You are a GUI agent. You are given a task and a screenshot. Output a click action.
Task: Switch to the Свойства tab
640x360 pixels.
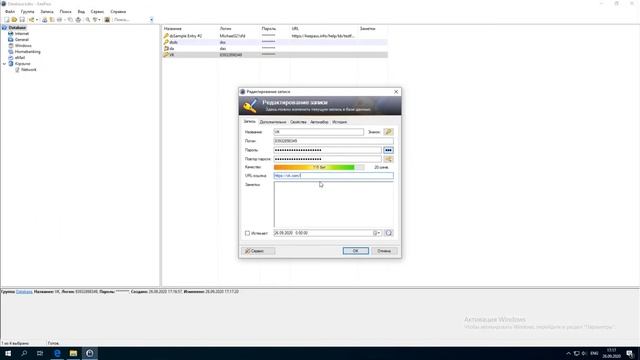tap(298, 122)
